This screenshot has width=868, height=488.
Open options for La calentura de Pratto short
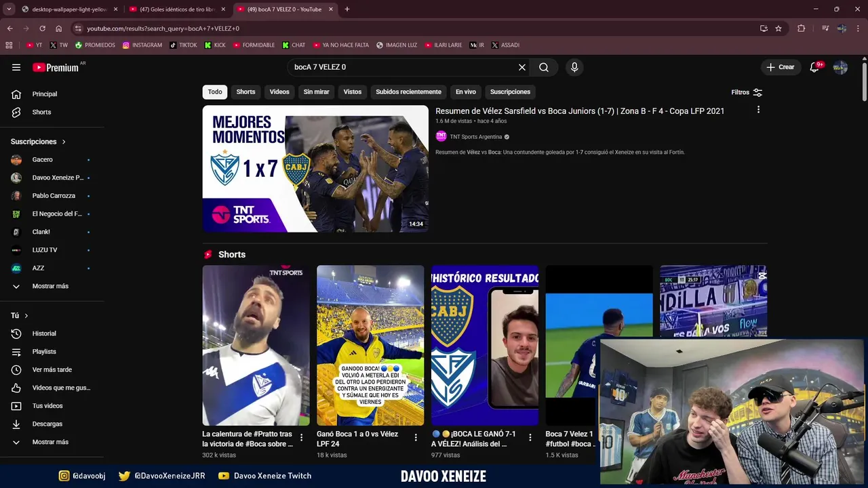click(x=302, y=438)
